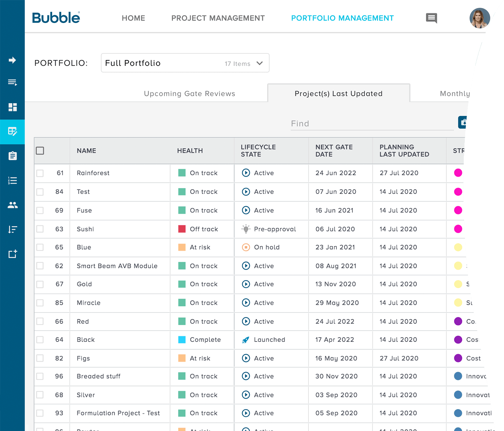
Task: Open the Project Management menu
Action: pos(218,18)
